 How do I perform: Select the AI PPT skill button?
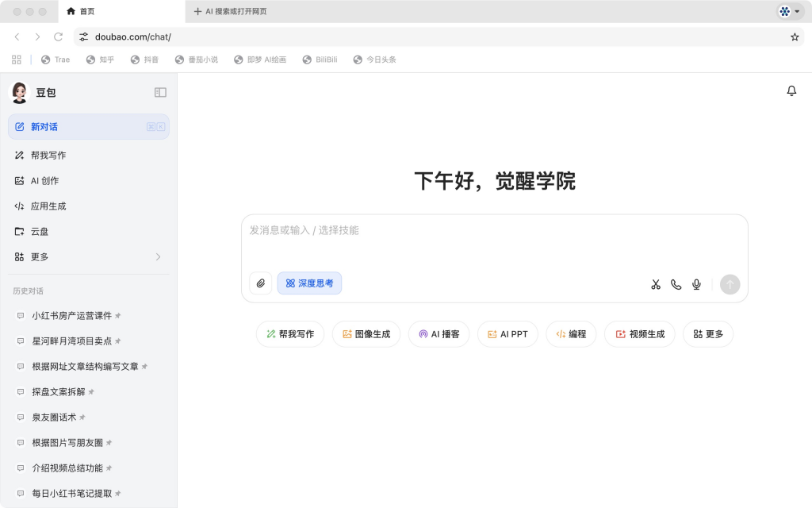click(507, 333)
